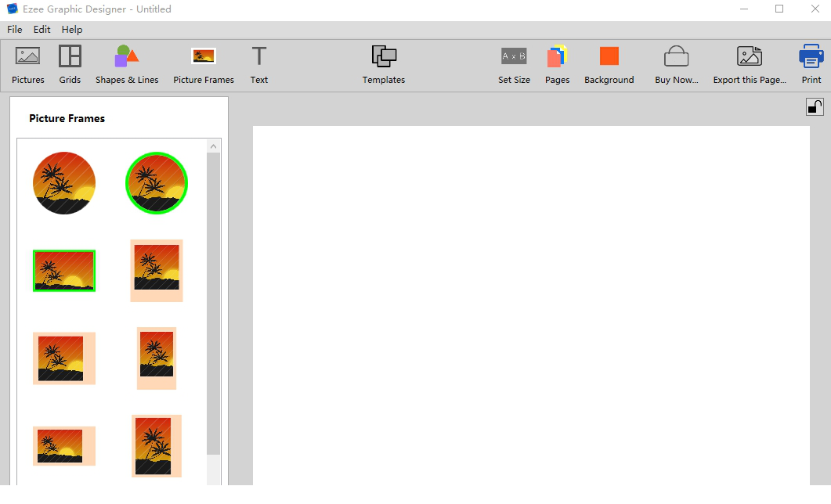
Task: Click the Buy Now button
Action: (676, 65)
